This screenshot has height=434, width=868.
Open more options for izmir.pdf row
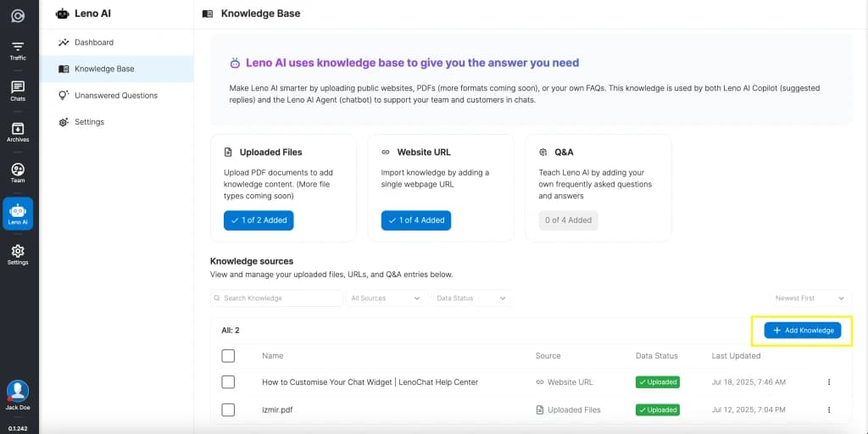point(829,409)
